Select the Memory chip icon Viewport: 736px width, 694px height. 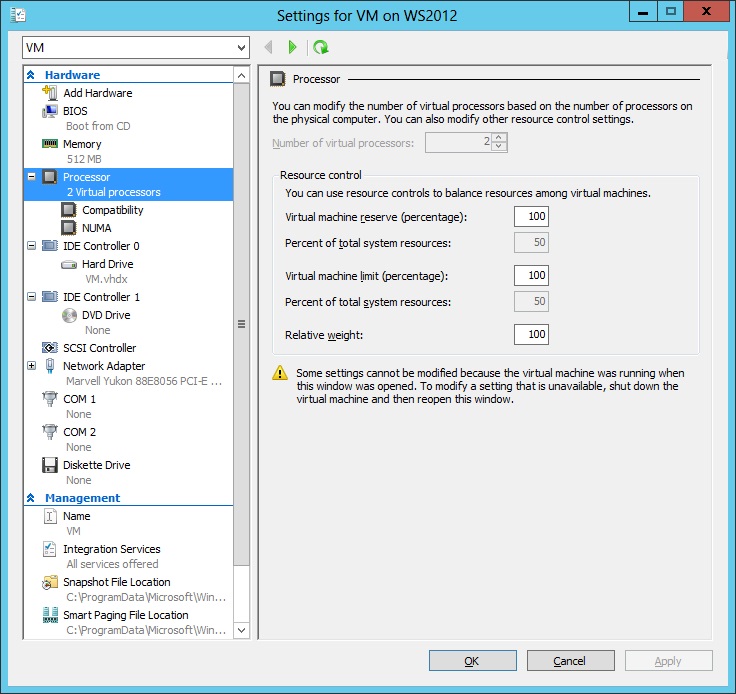click(50, 144)
